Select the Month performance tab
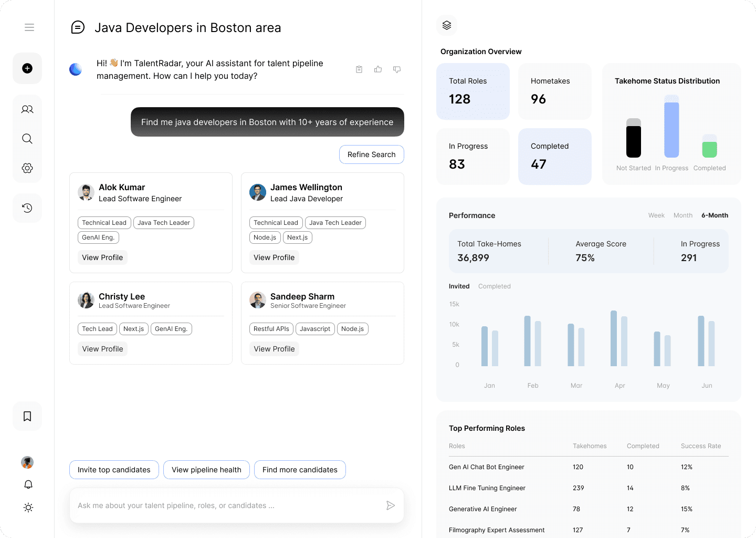This screenshot has height=538, width=756. [682, 215]
